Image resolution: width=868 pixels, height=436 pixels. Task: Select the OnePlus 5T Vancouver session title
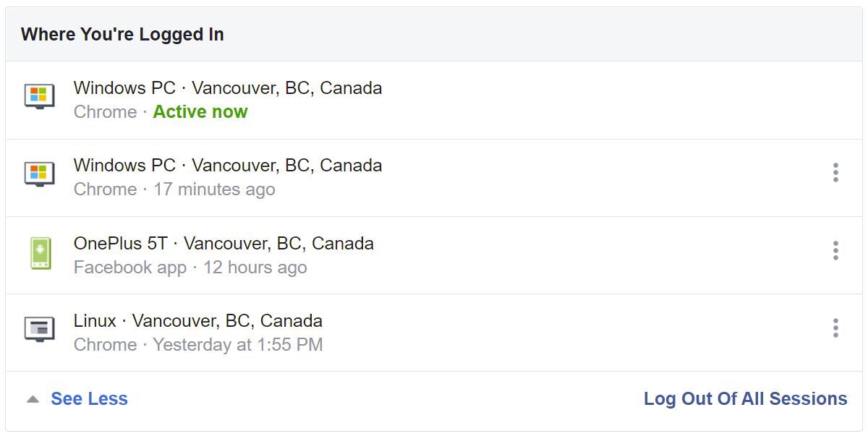[x=224, y=244]
